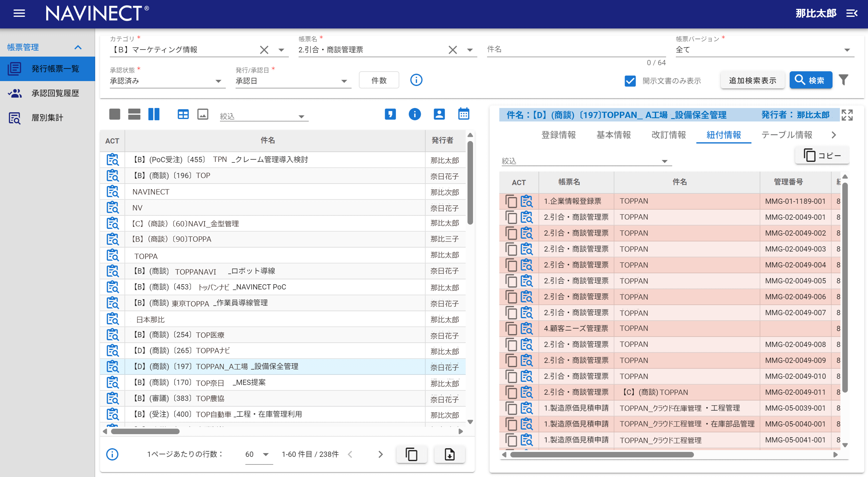Image resolution: width=868 pixels, height=477 pixels.
Task: Open the detail icon for the NAVINECT row
Action: (112, 192)
